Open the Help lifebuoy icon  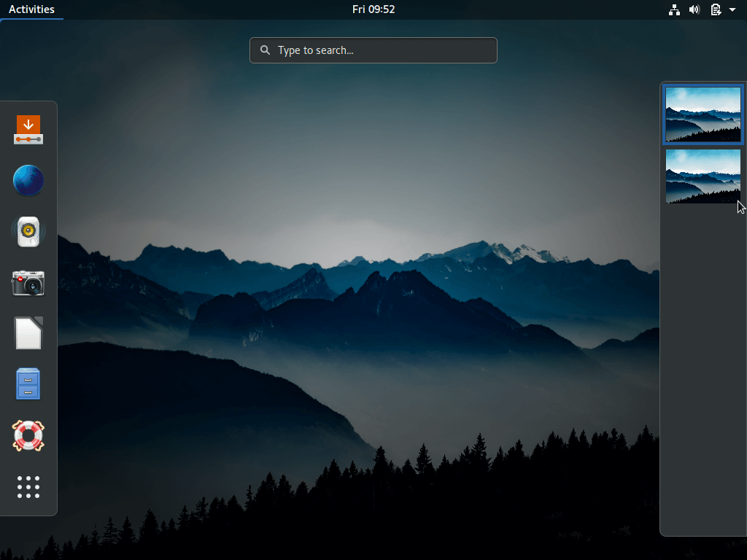[28, 435]
